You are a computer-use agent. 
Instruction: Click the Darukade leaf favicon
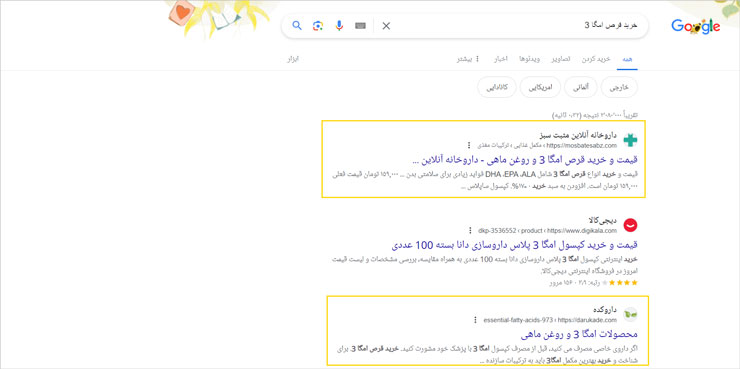pos(630,314)
